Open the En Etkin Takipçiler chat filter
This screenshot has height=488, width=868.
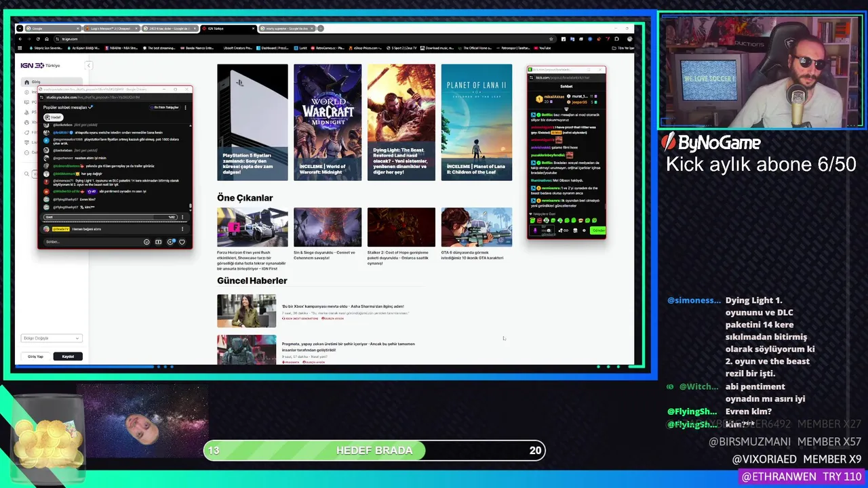click(x=166, y=107)
